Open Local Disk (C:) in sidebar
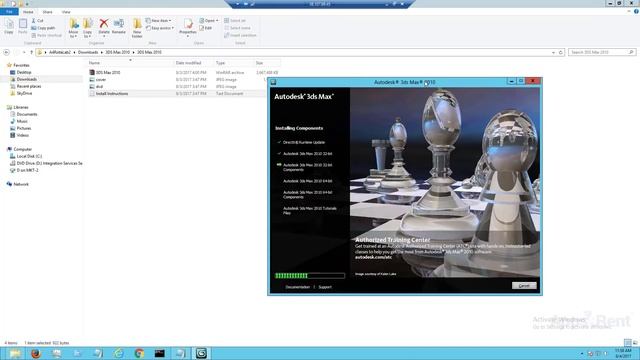Image resolution: width=640 pixels, height=360 pixels. [29, 156]
